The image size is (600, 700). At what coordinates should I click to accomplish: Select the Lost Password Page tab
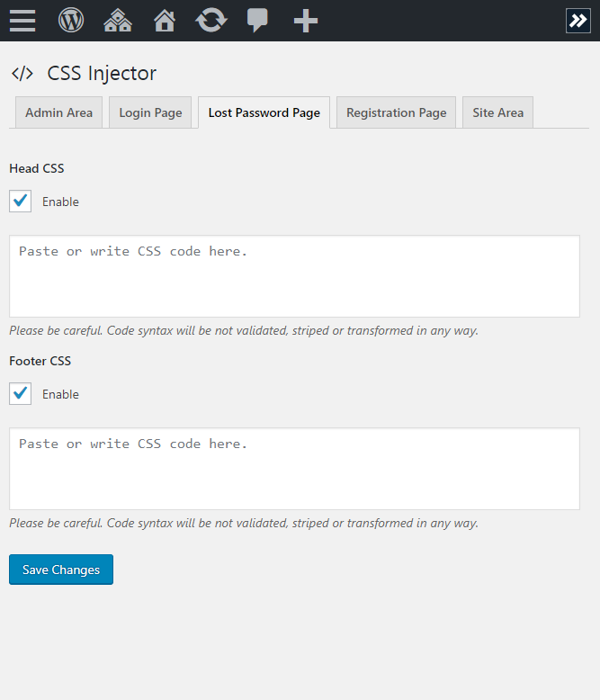pos(264,112)
